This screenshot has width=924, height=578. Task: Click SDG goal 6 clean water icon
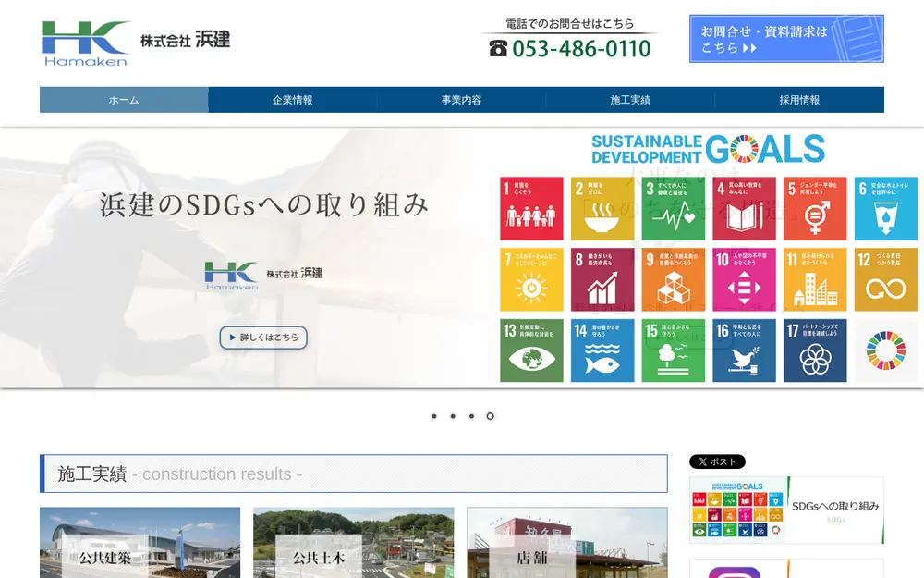point(886,208)
